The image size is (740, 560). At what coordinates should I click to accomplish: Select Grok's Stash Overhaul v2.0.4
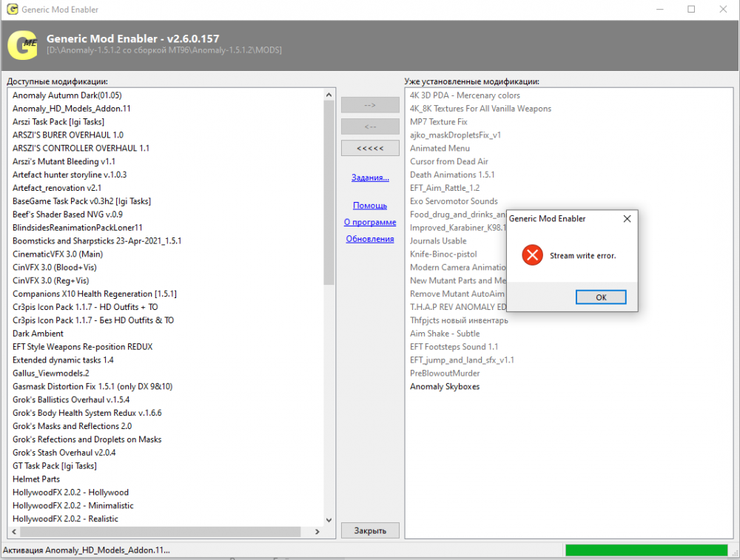pos(64,453)
